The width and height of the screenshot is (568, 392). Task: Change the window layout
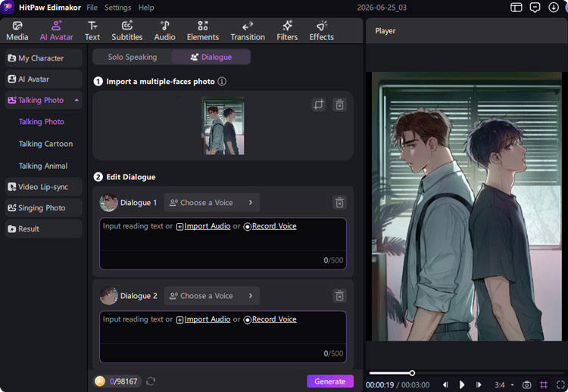click(x=517, y=8)
